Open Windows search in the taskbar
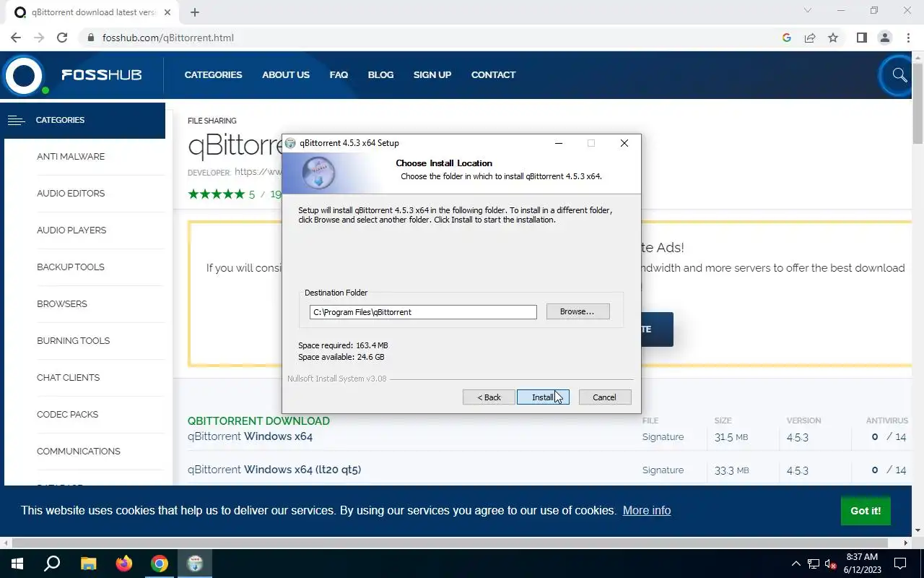Image resolution: width=924 pixels, height=578 pixels. coord(52,564)
